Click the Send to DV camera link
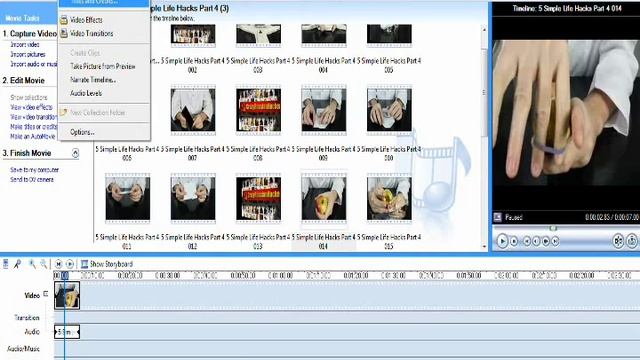This screenshot has height=360, width=640. pos(32,180)
